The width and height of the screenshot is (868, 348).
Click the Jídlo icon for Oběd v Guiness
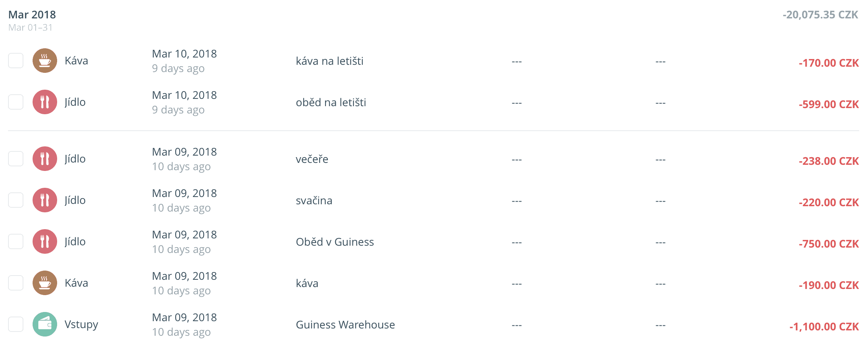45,241
